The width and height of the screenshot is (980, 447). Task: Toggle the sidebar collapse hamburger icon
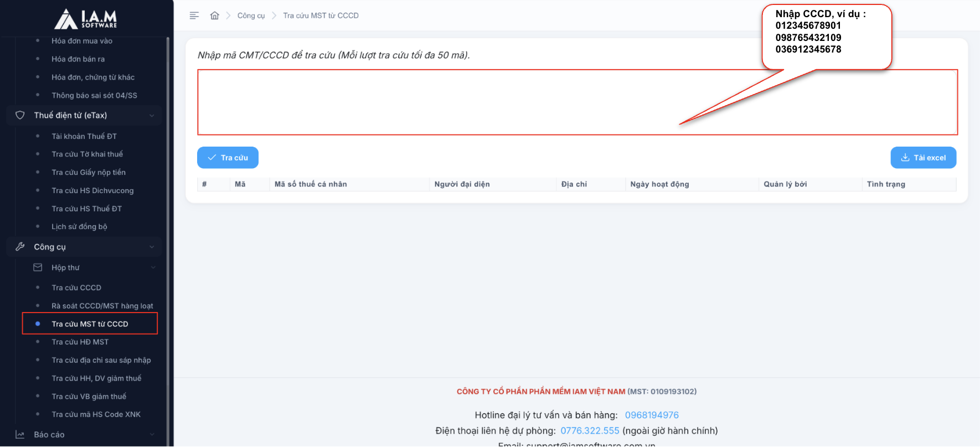pos(194,15)
